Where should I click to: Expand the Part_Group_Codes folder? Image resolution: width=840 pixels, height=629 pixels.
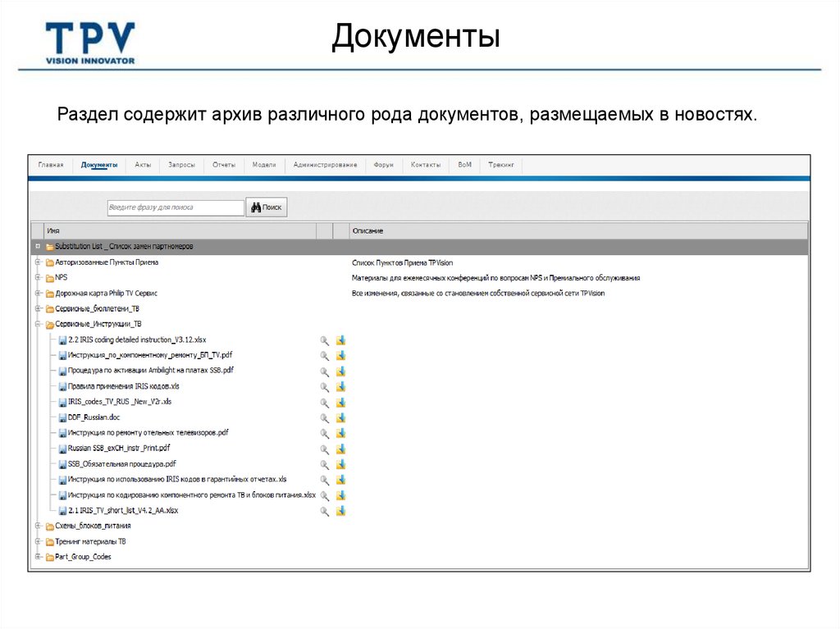[36, 556]
